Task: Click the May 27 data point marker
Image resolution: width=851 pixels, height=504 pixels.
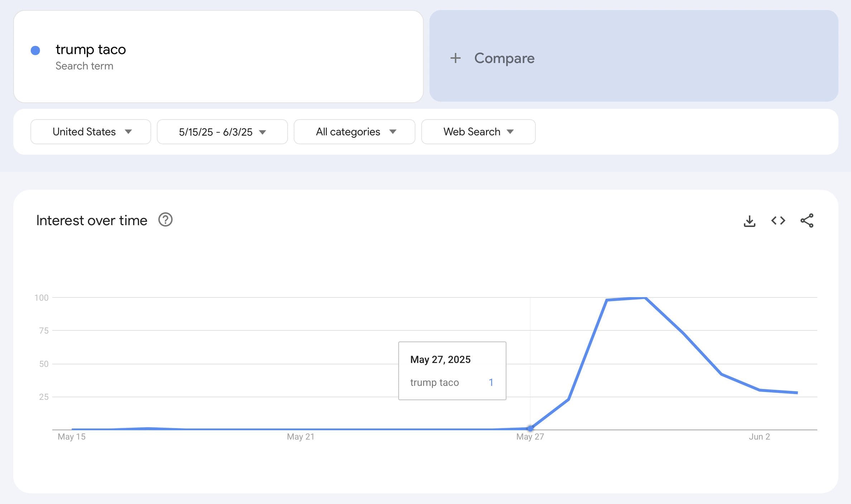Action: click(530, 428)
